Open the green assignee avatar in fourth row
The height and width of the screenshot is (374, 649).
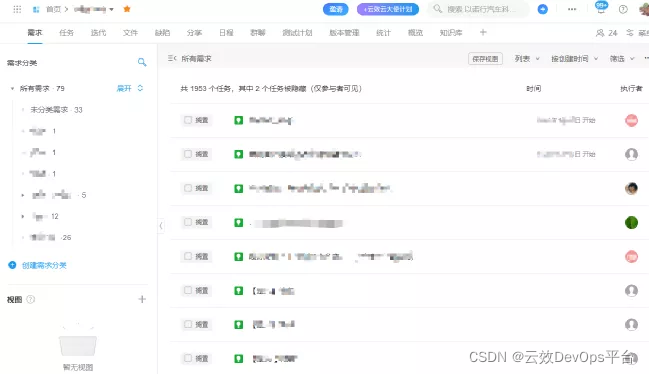[x=631, y=223]
